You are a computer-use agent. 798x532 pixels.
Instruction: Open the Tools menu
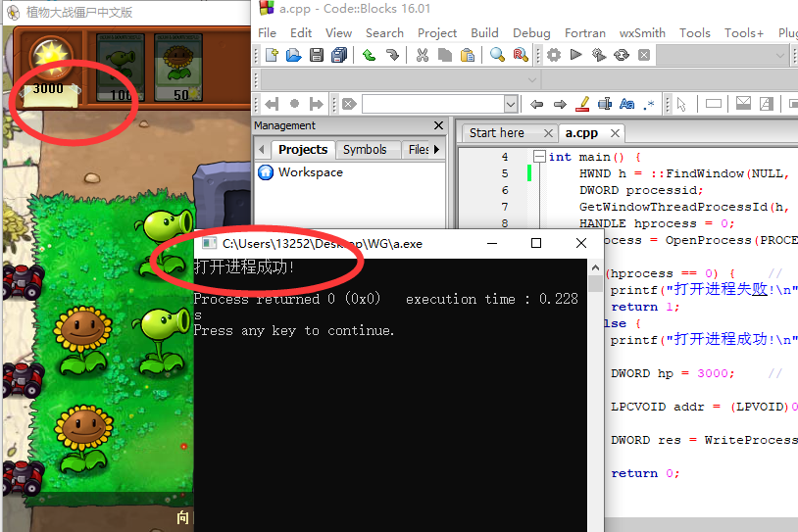coord(695,33)
